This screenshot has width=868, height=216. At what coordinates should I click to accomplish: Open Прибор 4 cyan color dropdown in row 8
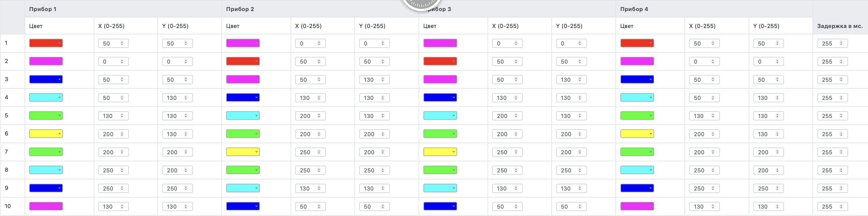[x=650, y=170]
